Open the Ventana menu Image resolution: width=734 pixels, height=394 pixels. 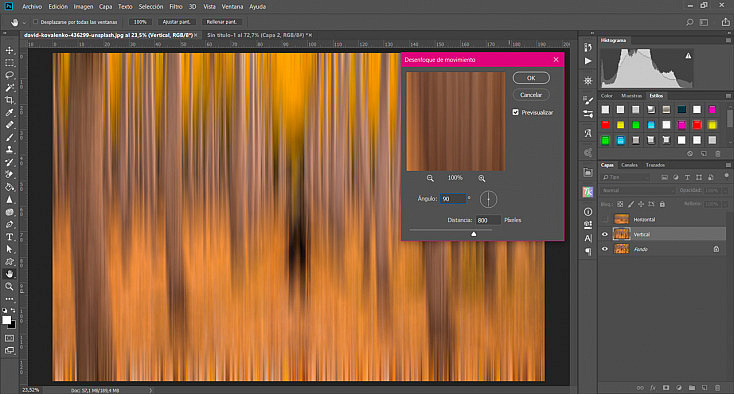[x=232, y=7]
